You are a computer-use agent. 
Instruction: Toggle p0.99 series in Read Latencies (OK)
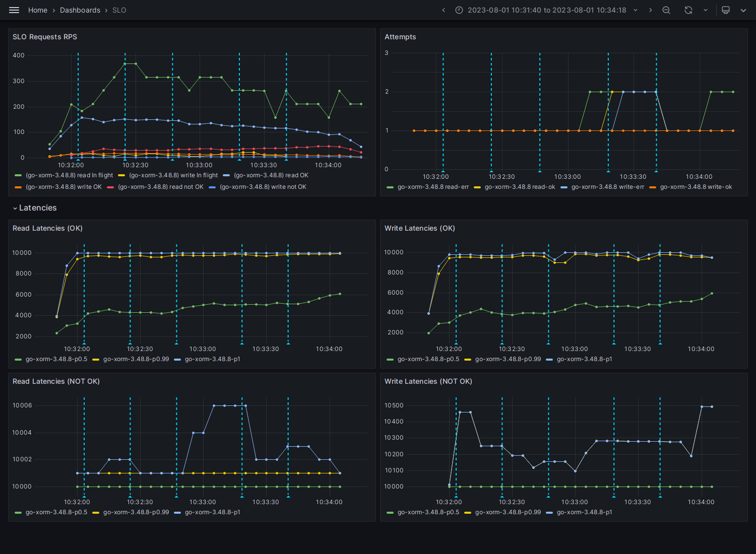coord(136,359)
